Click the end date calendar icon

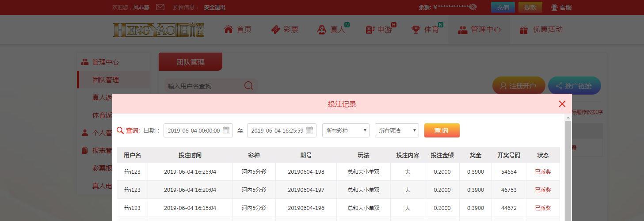tap(309, 130)
